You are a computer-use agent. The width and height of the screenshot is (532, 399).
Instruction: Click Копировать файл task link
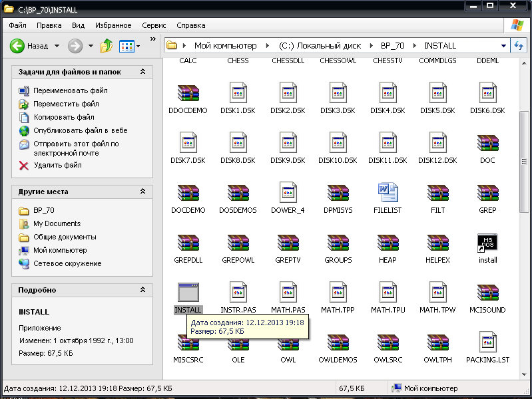click(x=64, y=117)
